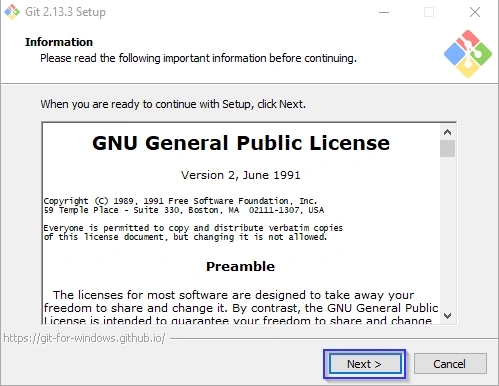Click the Version 2, June 1991 line
Image resolution: width=499 pixels, height=386 pixels.
click(x=240, y=175)
